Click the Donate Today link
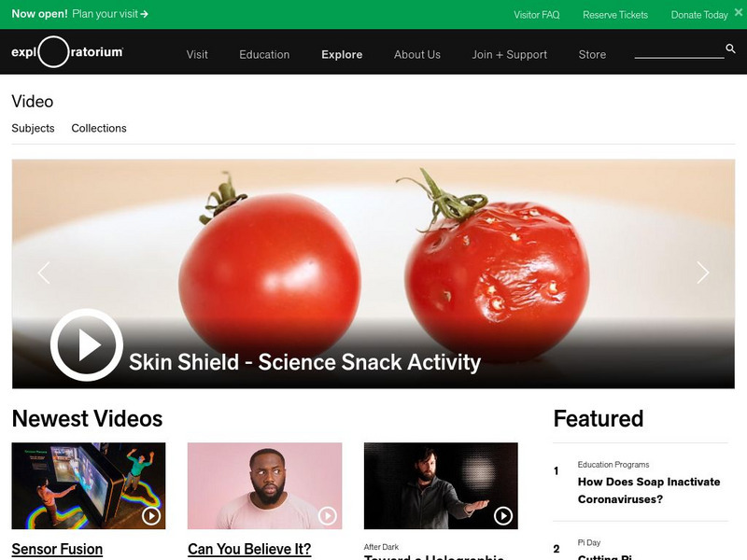This screenshot has width=747, height=560. [x=699, y=15]
